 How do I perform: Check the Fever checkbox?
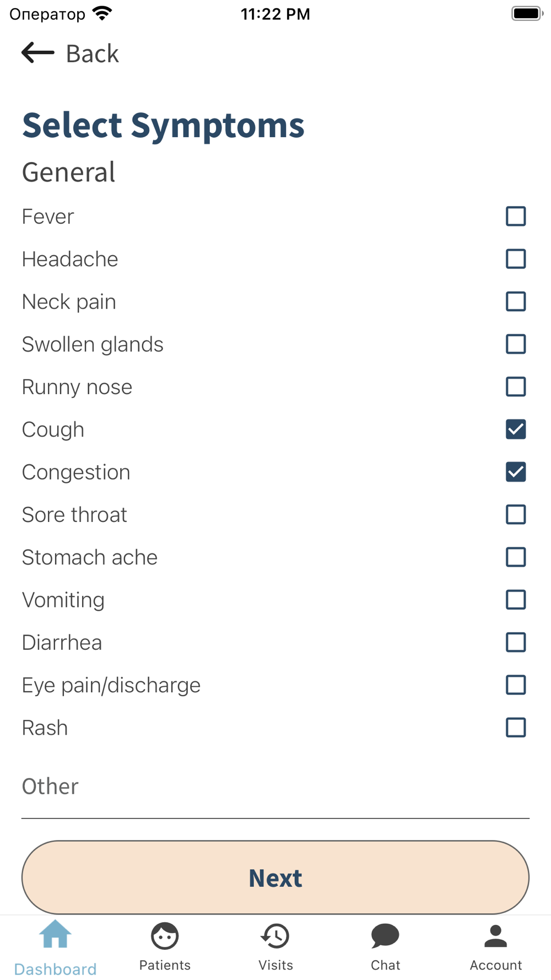pos(516,217)
